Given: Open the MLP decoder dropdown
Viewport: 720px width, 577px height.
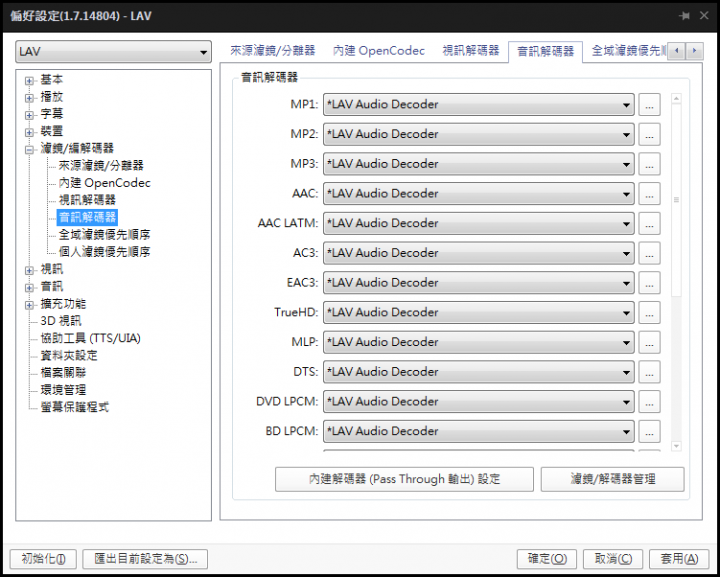Looking at the screenshot, I should [x=478, y=342].
